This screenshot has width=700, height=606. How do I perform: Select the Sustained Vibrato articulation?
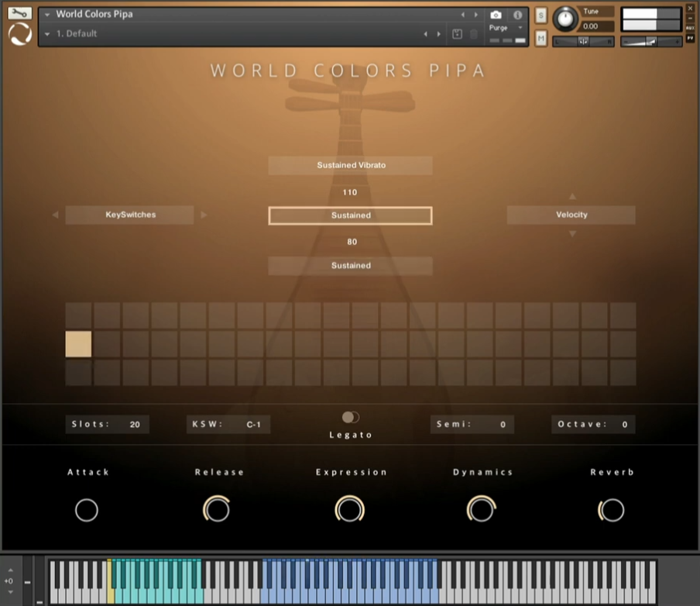350,165
